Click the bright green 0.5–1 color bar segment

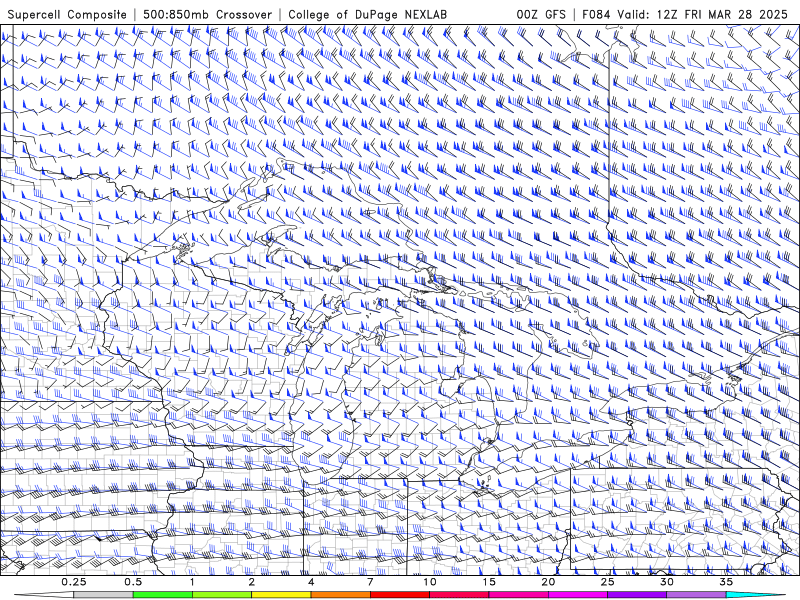pyautogui.click(x=163, y=595)
